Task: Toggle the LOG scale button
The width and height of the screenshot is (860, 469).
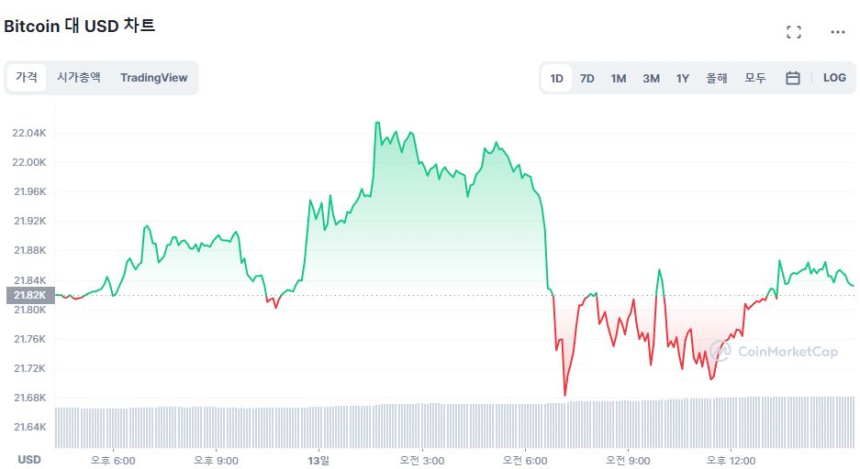Action: click(834, 78)
